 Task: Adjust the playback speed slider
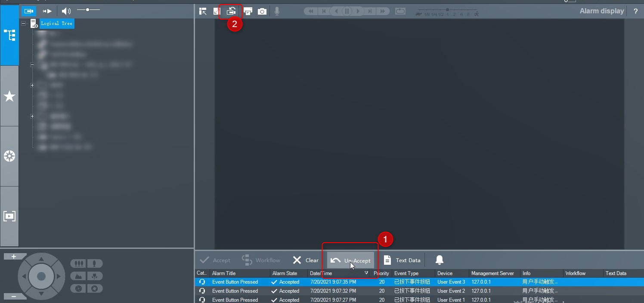click(x=448, y=9)
